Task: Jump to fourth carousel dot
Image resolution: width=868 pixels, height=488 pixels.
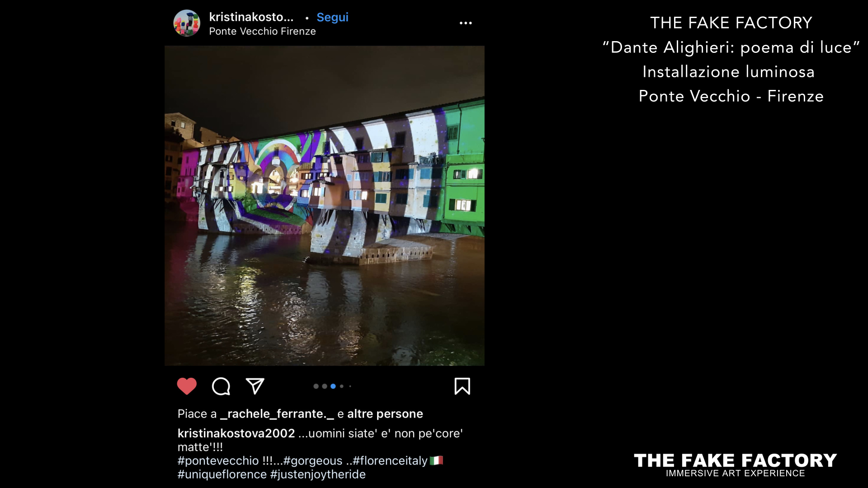Action: click(x=342, y=386)
